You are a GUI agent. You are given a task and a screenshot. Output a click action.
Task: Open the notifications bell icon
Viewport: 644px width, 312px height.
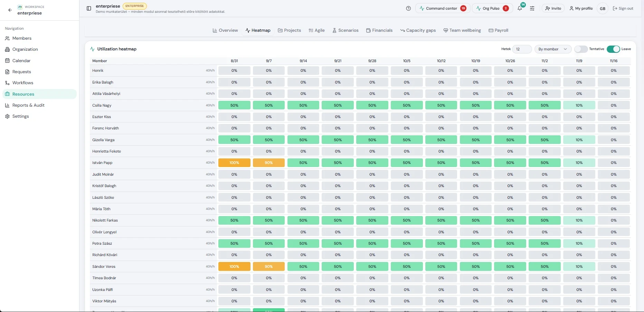[x=520, y=8]
